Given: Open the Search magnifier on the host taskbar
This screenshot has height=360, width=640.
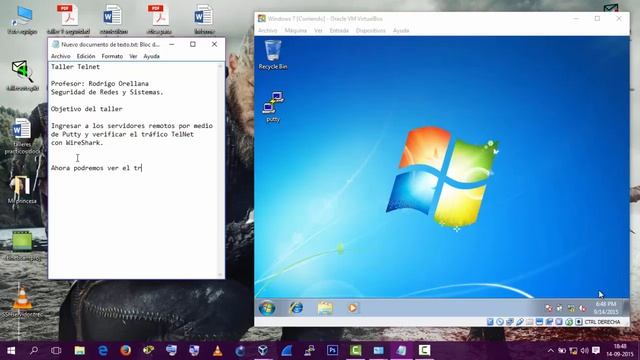Looking at the screenshot, I should coord(34,351).
